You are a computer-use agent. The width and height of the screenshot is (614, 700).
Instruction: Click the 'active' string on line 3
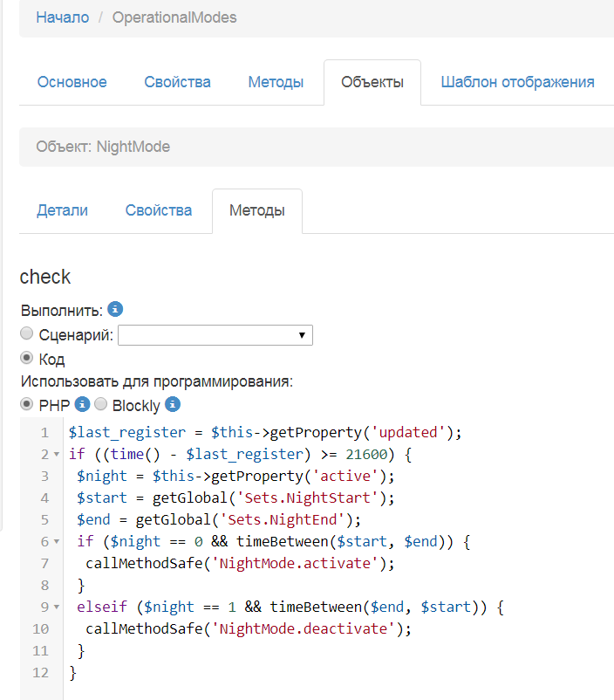point(345,477)
